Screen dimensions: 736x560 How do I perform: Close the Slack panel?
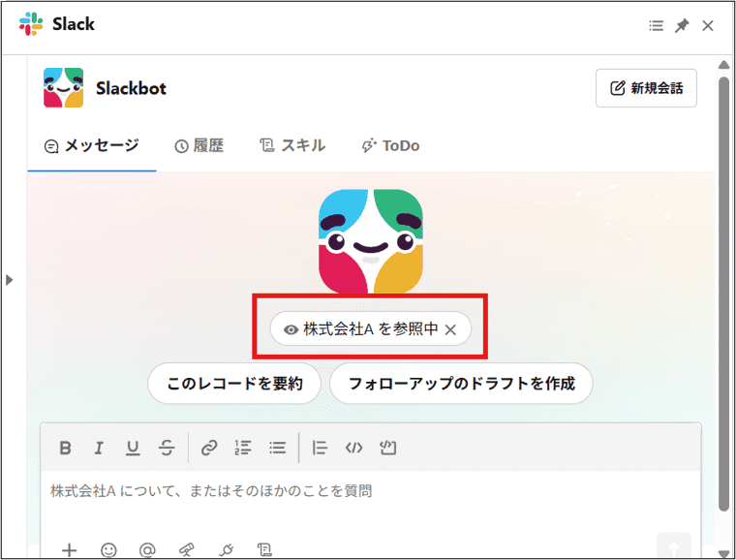[708, 25]
